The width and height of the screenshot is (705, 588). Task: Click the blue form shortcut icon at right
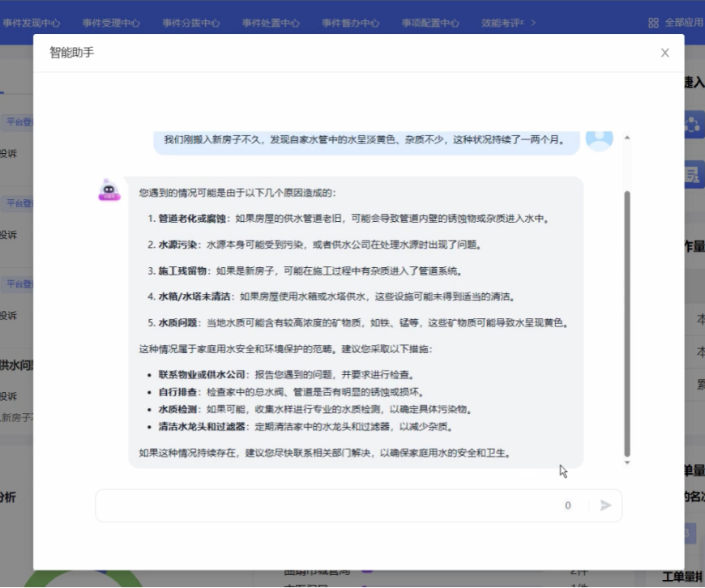click(x=694, y=174)
